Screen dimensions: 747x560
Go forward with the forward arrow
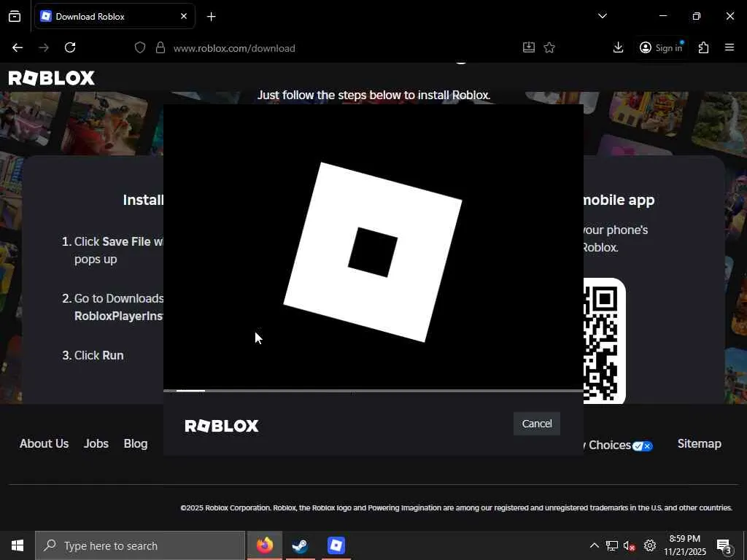44,47
